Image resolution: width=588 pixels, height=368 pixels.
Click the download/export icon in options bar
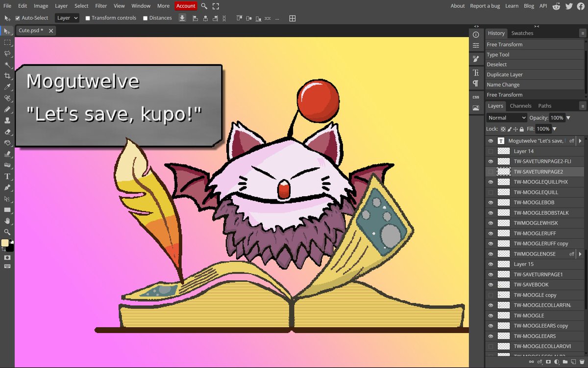tap(182, 18)
